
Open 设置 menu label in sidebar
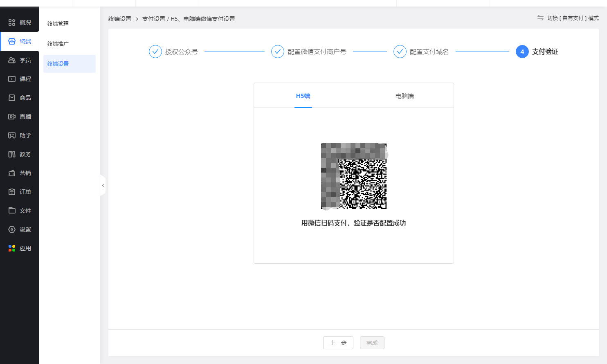point(25,229)
